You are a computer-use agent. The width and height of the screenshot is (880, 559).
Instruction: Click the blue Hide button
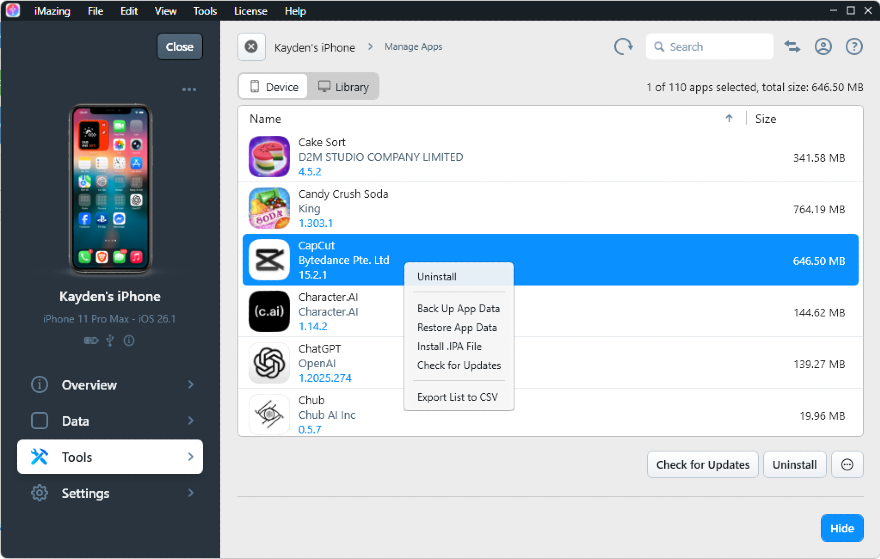pyautogui.click(x=842, y=528)
